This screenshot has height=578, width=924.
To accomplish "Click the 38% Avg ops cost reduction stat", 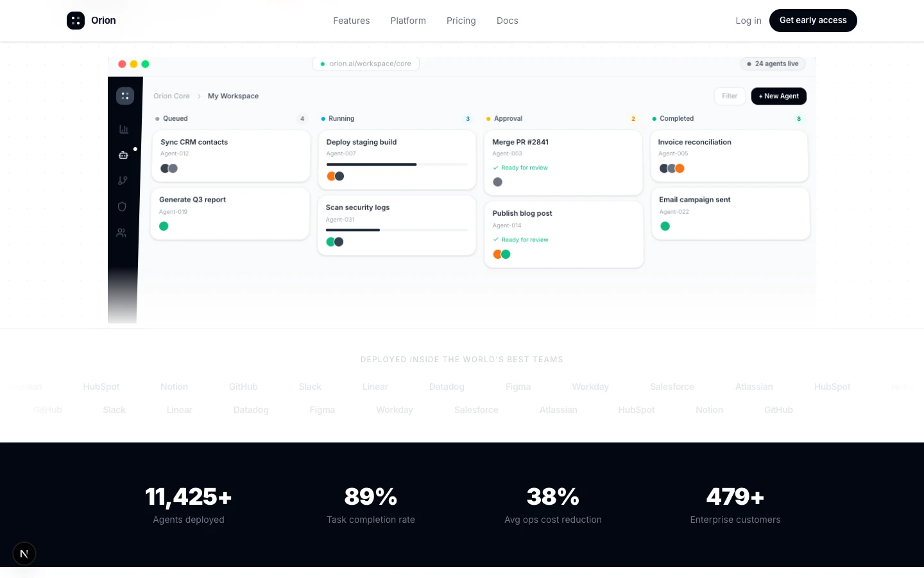I will [x=553, y=505].
